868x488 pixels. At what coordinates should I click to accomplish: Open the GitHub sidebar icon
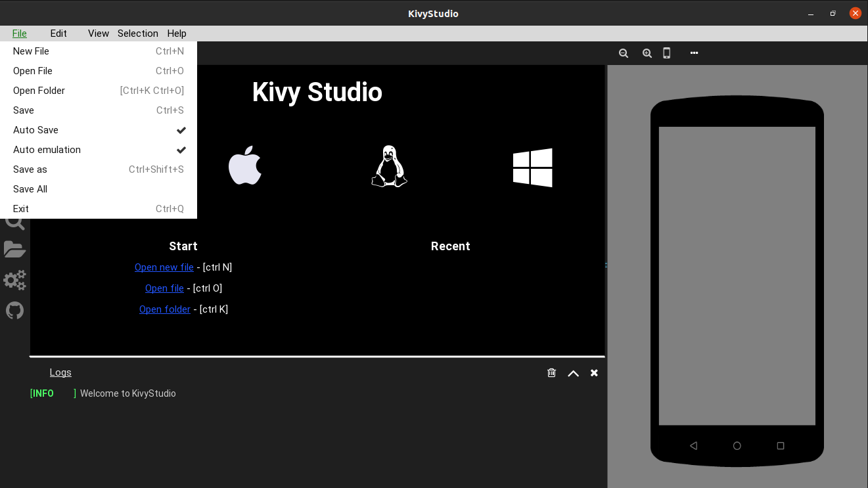14,310
